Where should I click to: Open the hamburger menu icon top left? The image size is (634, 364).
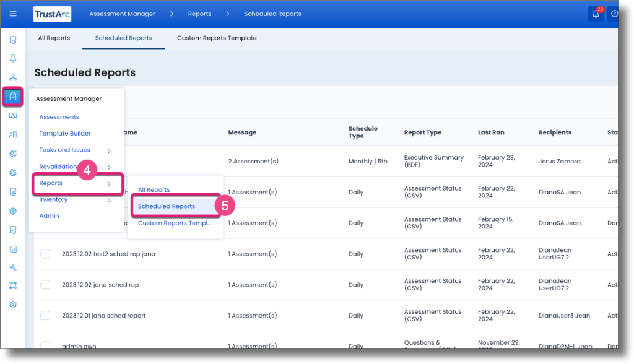tap(12, 14)
